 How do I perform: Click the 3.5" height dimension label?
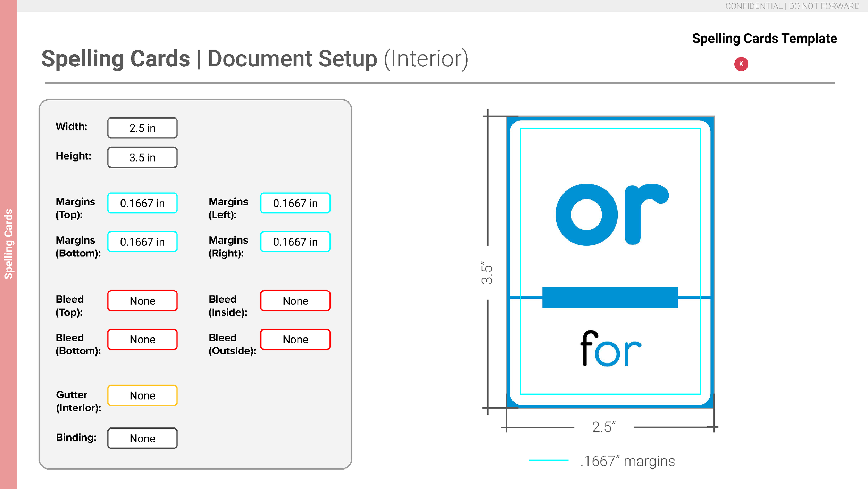[487, 273]
